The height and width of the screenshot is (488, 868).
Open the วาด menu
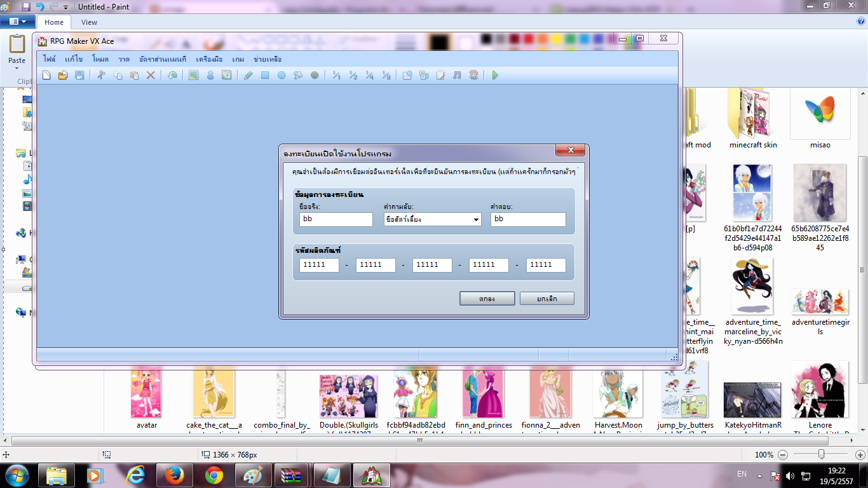124,59
